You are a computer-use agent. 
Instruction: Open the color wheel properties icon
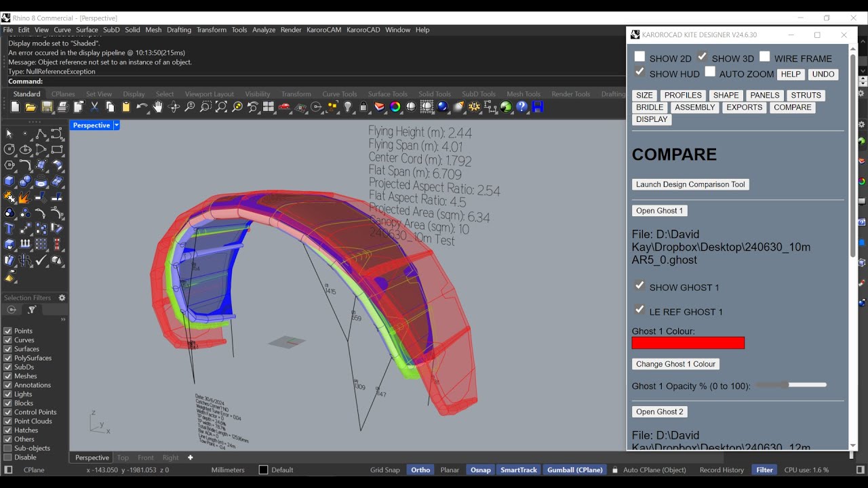coord(395,107)
